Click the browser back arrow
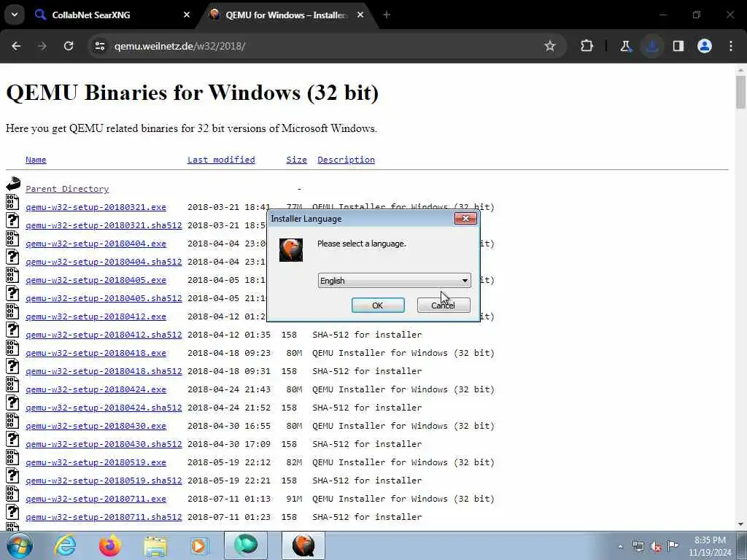 click(x=16, y=46)
